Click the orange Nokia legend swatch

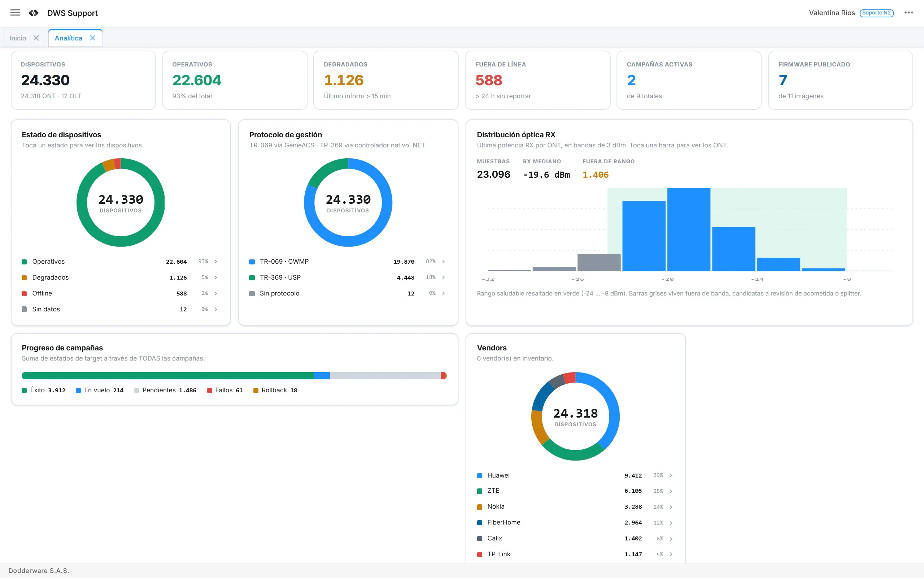[x=480, y=507]
